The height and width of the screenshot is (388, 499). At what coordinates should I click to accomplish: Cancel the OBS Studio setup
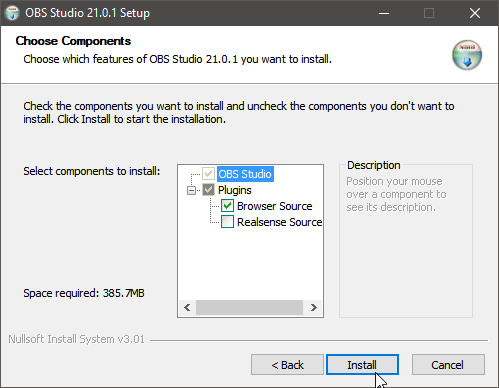pyautogui.click(x=448, y=365)
